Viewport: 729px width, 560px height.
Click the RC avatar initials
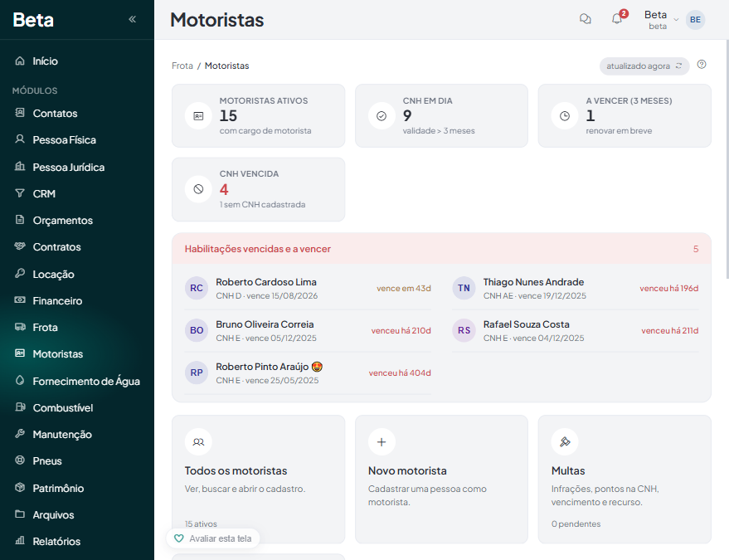197,288
